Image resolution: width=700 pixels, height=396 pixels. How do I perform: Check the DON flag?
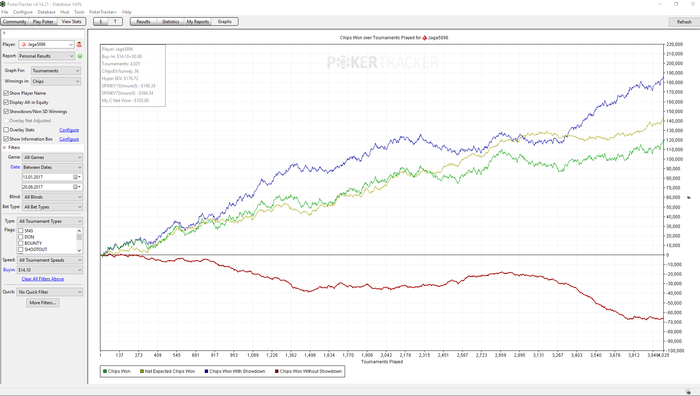tap(21, 237)
